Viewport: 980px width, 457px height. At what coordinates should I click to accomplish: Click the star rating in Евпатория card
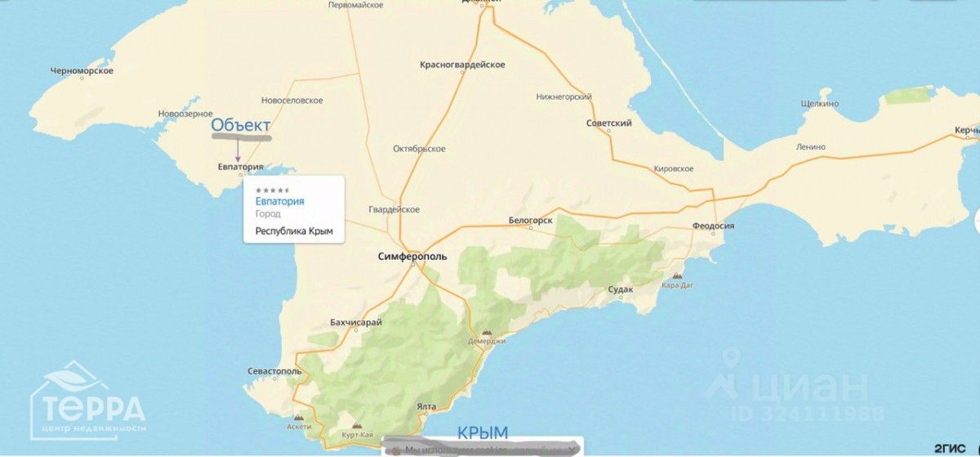click(272, 190)
